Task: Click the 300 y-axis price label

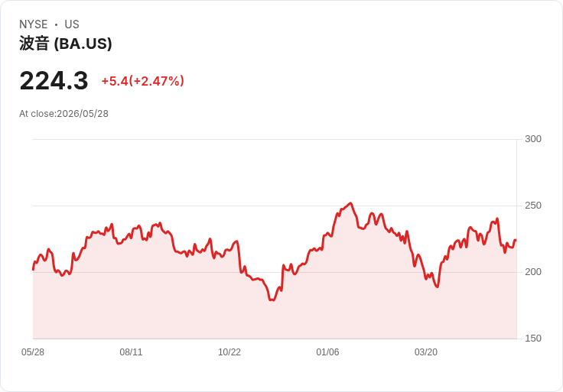Action: pos(533,139)
